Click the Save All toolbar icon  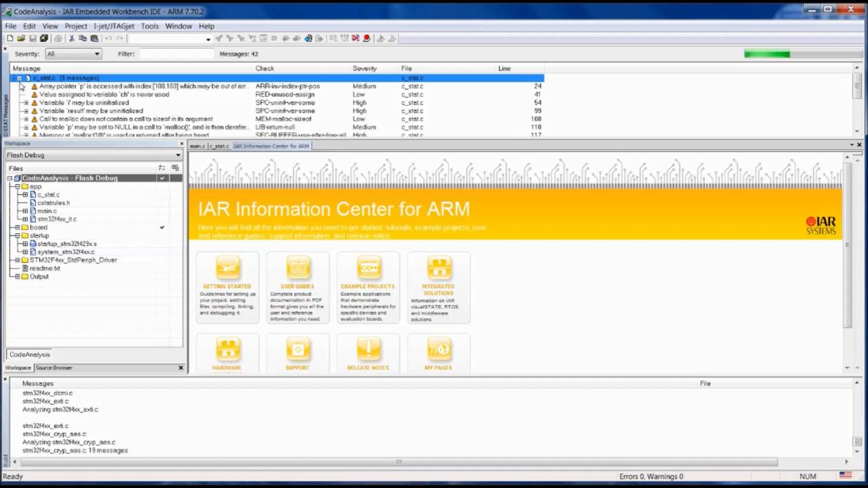(x=43, y=38)
